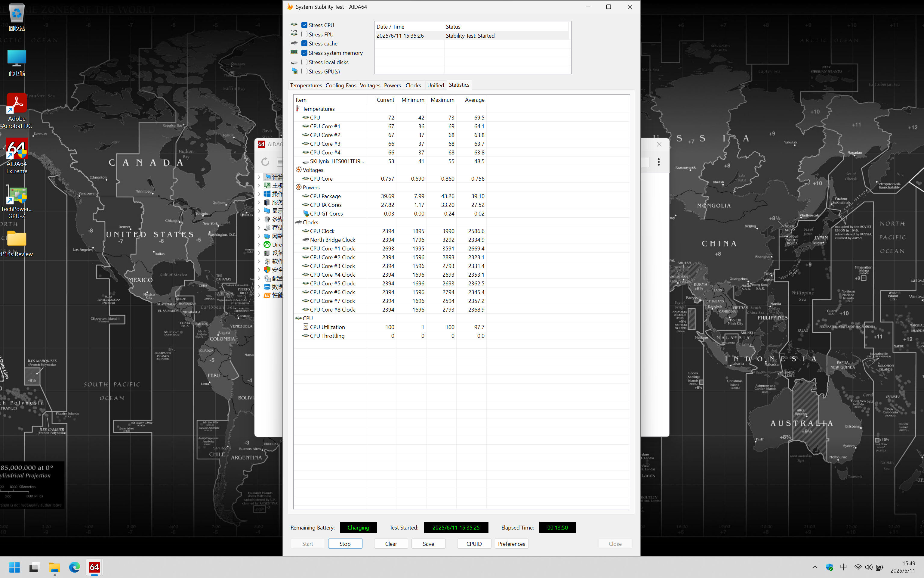
Task: Uncheck the Stress CPU checkbox
Action: point(304,25)
